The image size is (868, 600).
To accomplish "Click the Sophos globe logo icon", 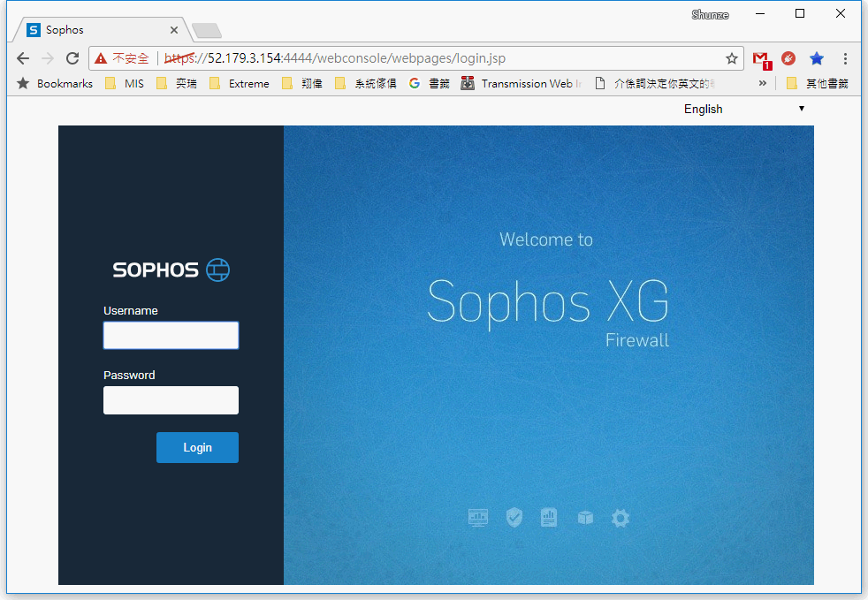I will coord(217,270).
